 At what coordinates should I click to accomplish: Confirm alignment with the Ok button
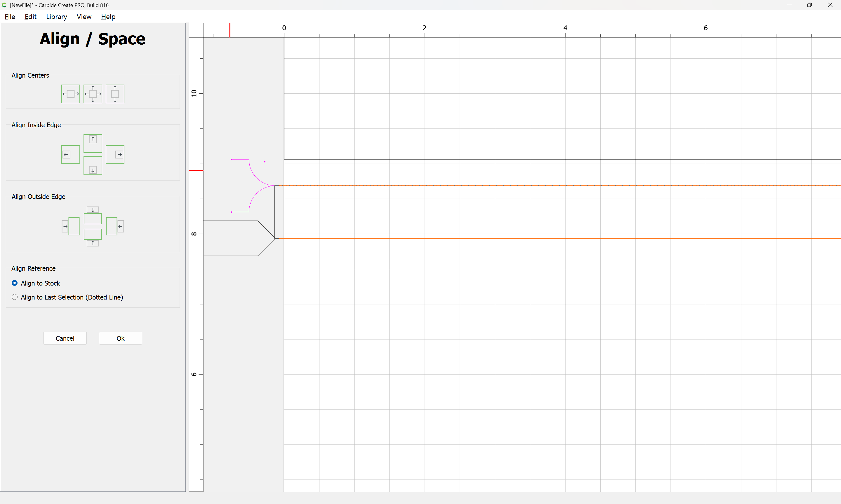click(x=120, y=338)
